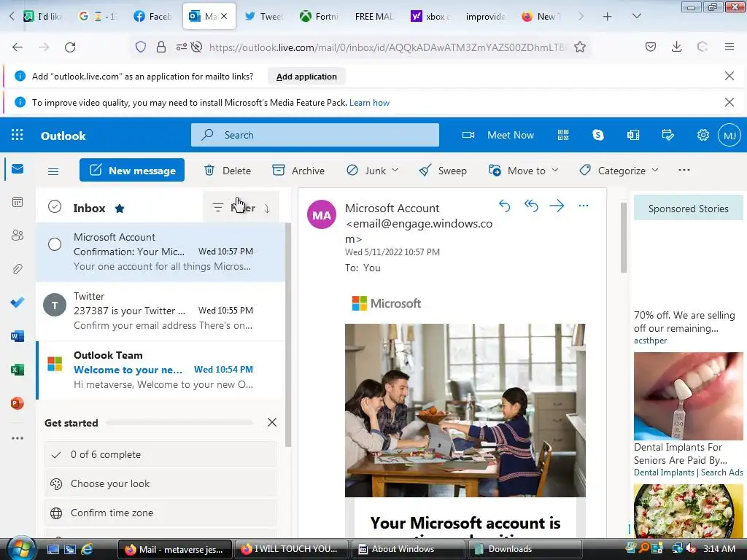Dismiss the mailto application notification bar

tap(729, 76)
